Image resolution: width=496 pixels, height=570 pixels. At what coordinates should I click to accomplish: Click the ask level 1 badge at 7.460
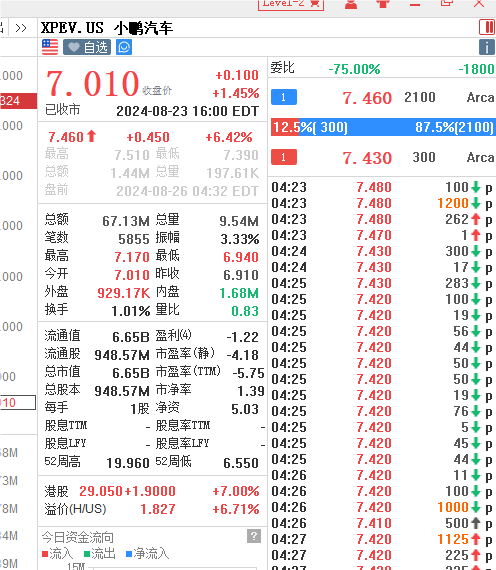tap(284, 97)
